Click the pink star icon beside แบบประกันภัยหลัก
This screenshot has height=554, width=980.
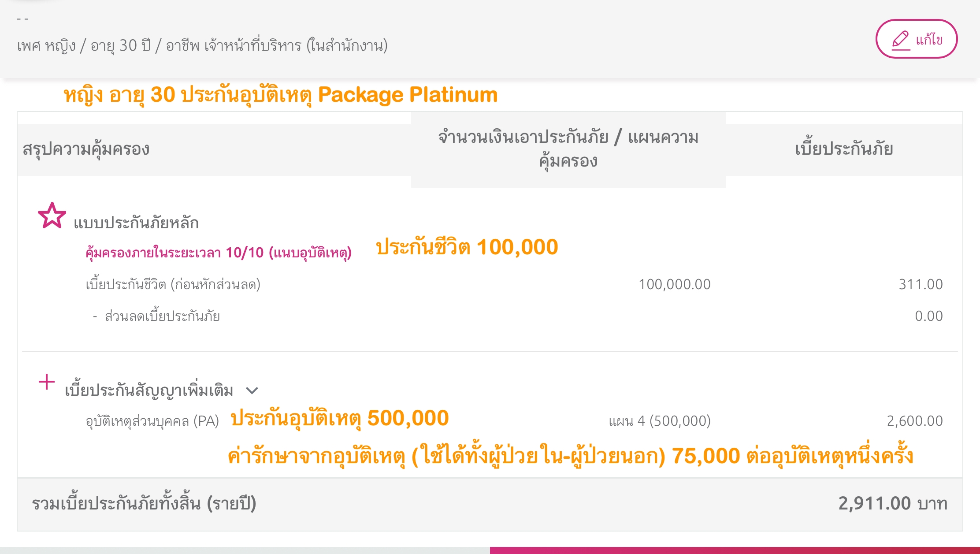tap(52, 216)
